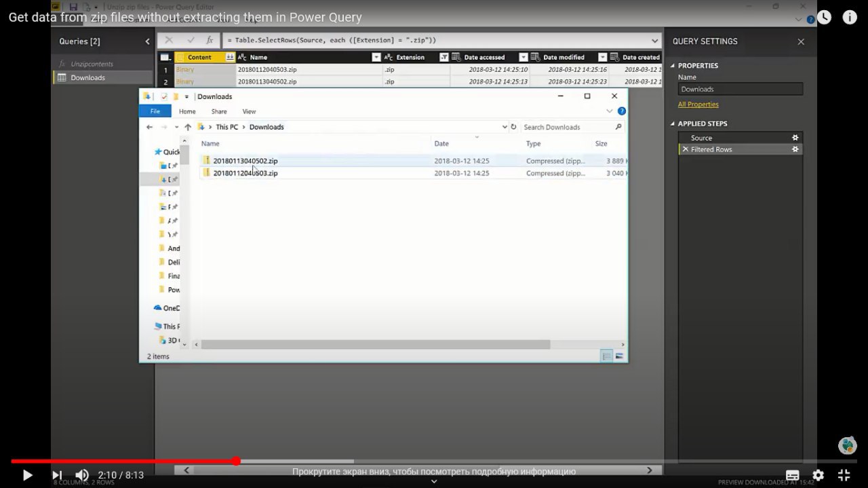The width and height of the screenshot is (868, 488).
Task: Select the Filtered Rows applied step
Action: [711, 149]
